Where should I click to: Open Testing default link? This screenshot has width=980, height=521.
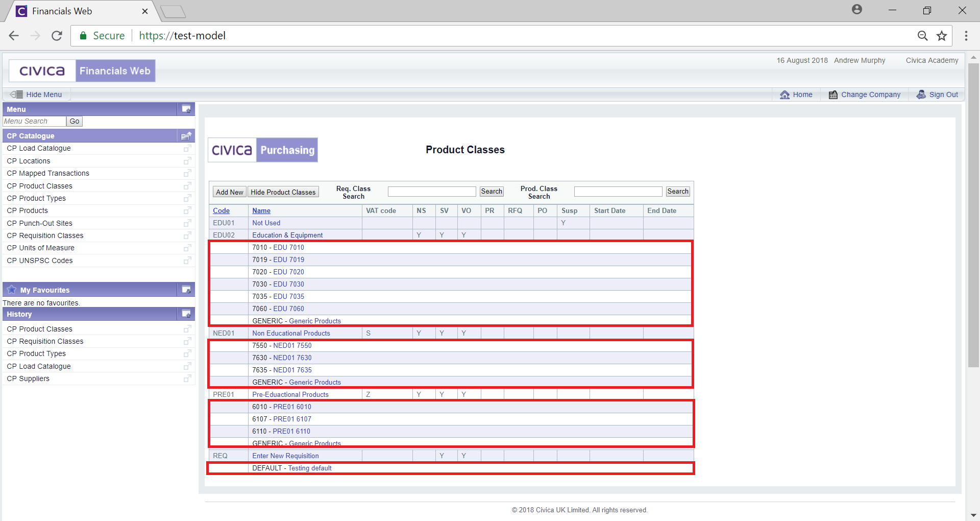pos(310,468)
